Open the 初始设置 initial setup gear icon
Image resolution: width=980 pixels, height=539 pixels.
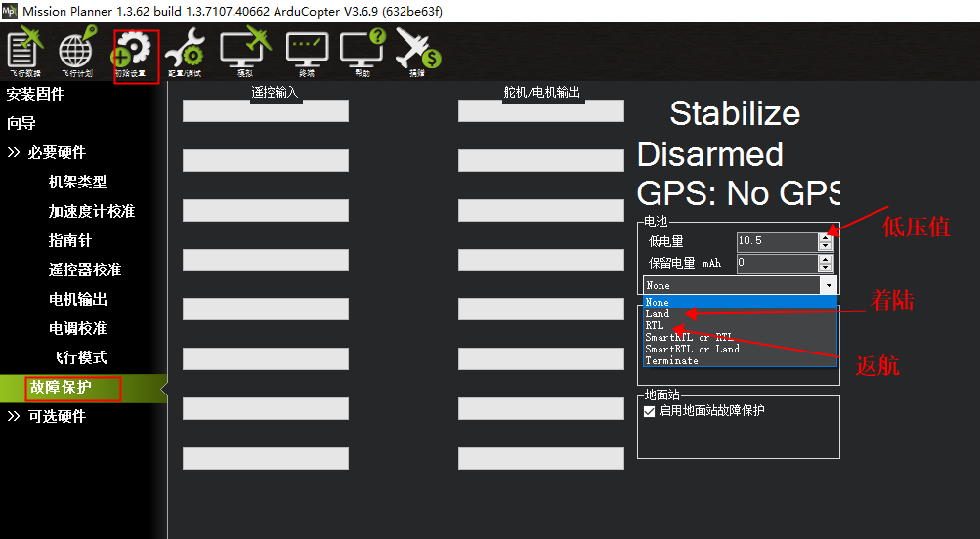(131, 55)
